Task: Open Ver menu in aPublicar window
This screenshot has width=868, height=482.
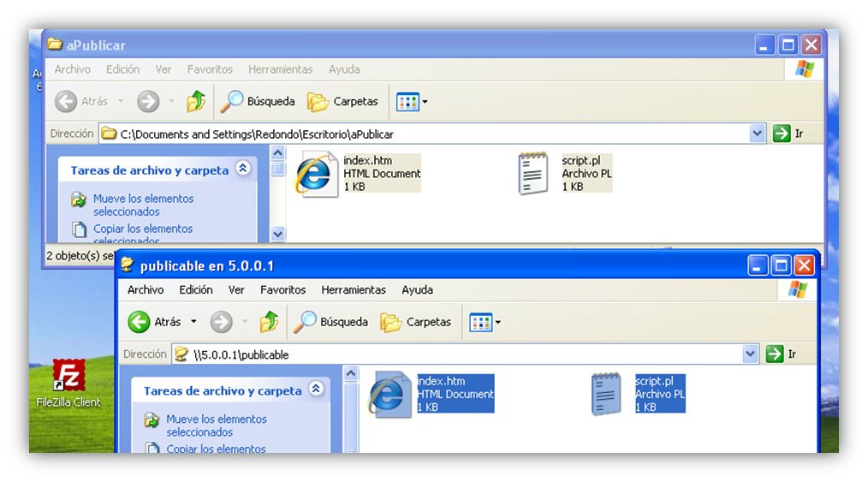Action: pyautogui.click(x=163, y=69)
